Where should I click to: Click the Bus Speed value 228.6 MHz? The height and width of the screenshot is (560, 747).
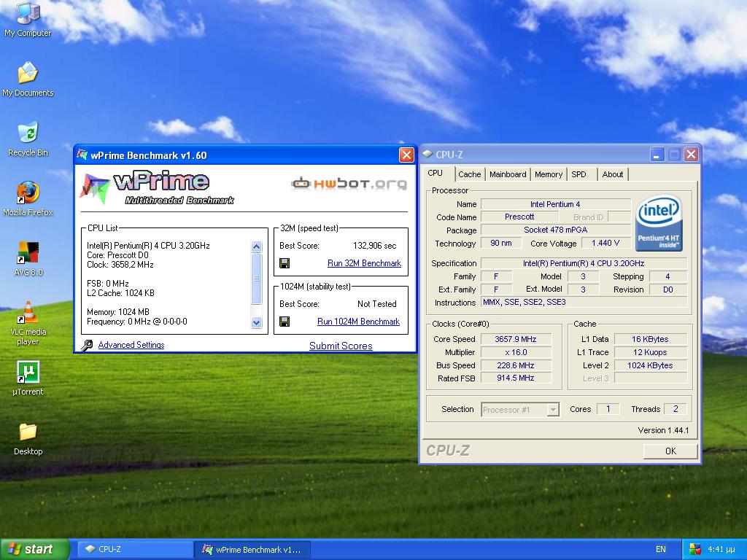[x=516, y=365]
